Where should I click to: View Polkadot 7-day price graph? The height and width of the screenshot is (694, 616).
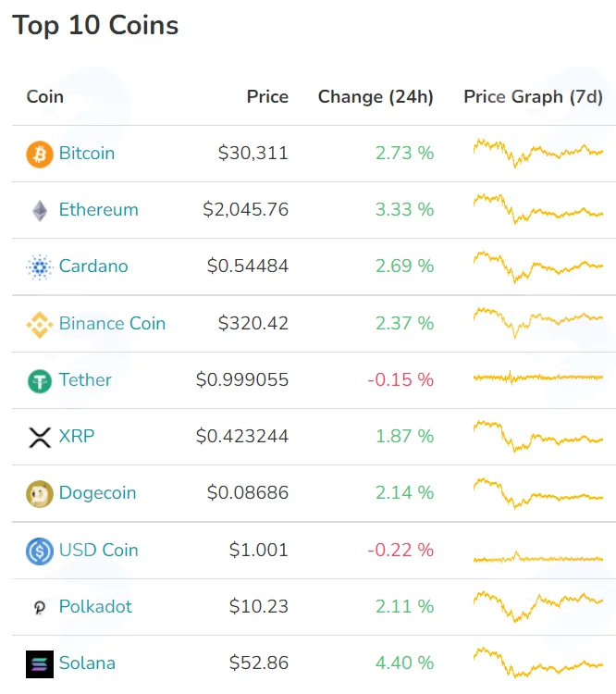pos(538,606)
